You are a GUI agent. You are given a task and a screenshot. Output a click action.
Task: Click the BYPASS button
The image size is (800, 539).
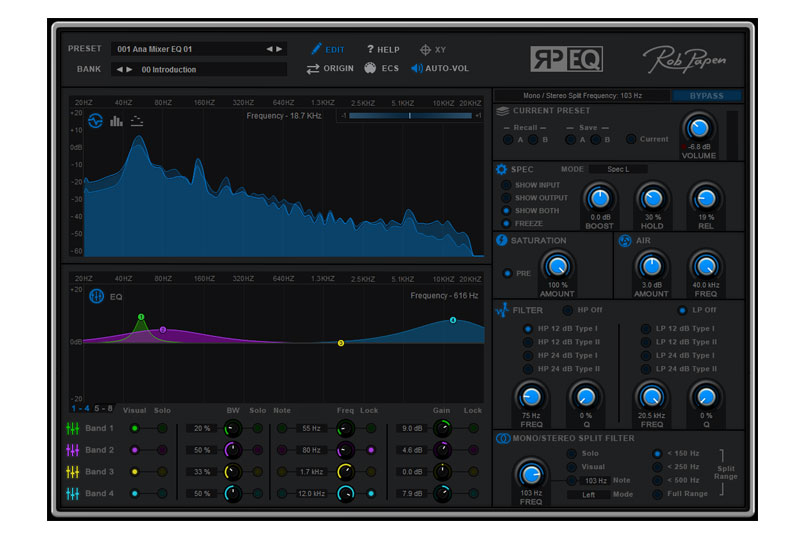(x=713, y=96)
